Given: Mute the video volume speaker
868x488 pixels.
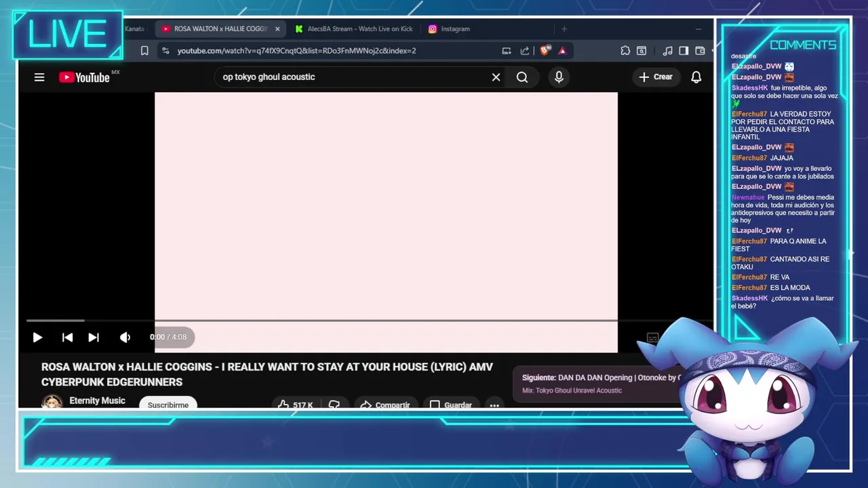Looking at the screenshot, I should tap(125, 337).
